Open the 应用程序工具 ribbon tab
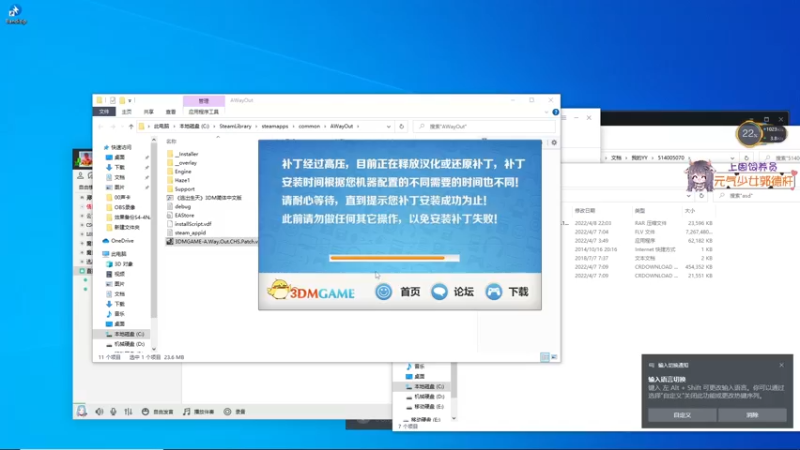Screen dimensions: 800x450 pos(204,112)
